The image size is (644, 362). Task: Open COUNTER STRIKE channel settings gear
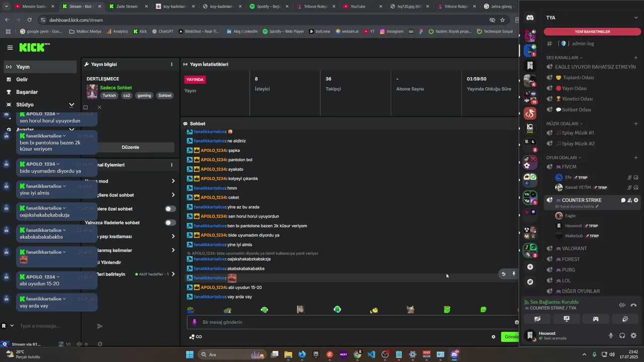coord(636,200)
